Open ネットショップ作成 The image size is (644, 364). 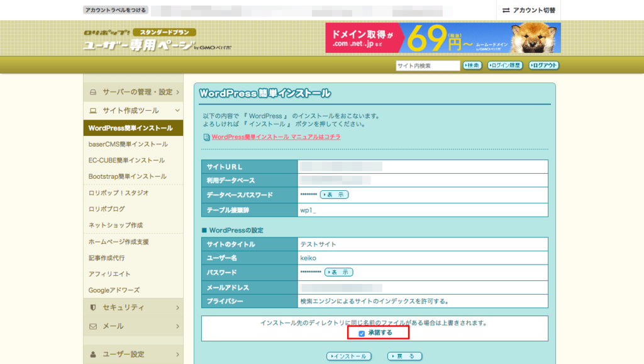pyautogui.click(x=116, y=225)
